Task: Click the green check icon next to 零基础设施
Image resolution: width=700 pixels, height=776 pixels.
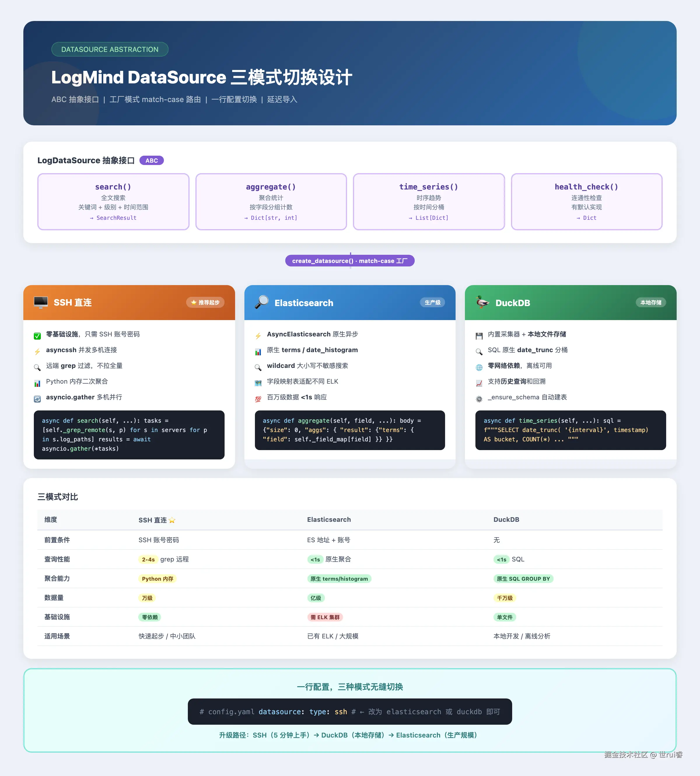Action: click(37, 336)
